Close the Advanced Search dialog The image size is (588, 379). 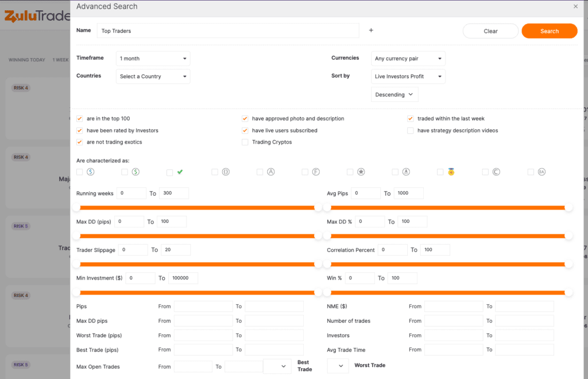pos(575,6)
